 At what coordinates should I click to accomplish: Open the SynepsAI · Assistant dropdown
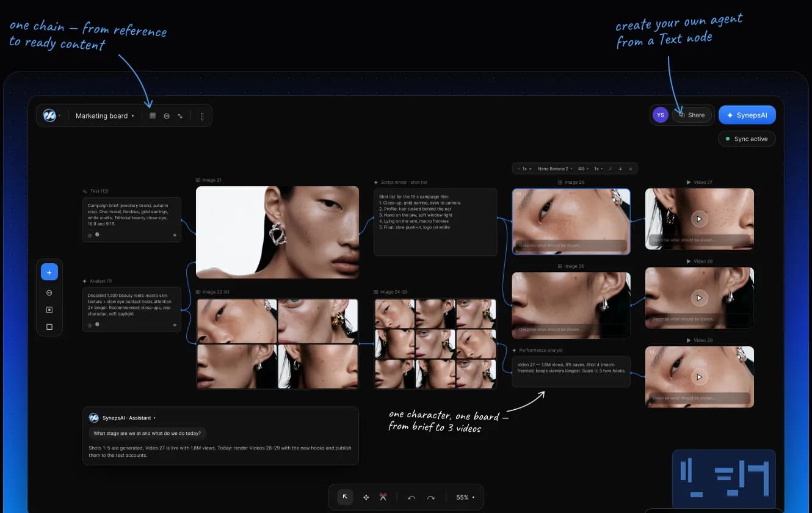coord(129,418)
